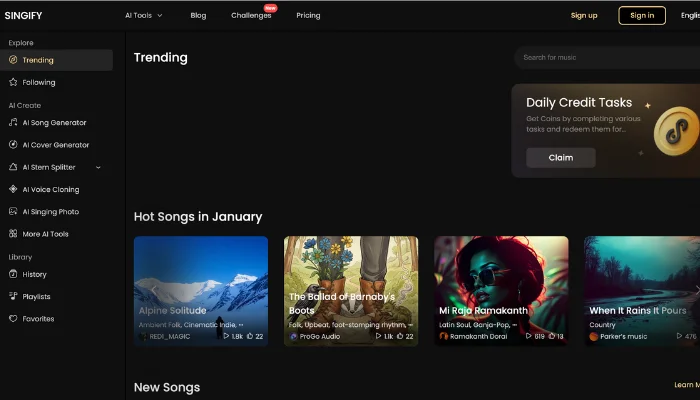Open the AI Singing Photo icon
Image resolution: width=700 pixels, height=400 pixels.
[13, 212]
